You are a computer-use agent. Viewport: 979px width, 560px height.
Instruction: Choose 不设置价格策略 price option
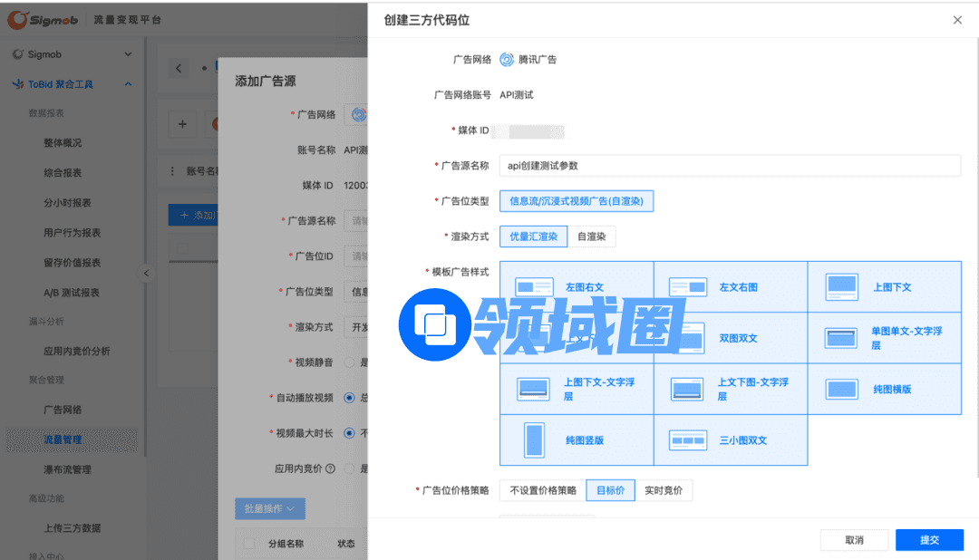(x=542, y=490)
